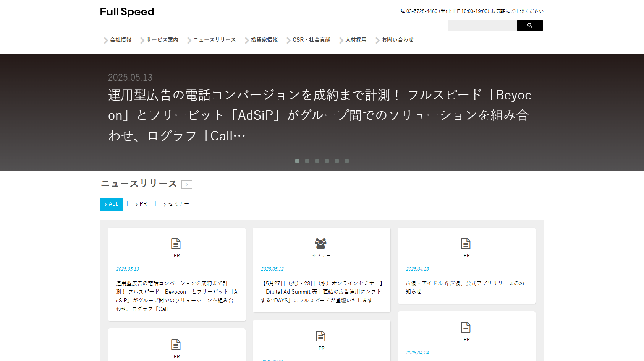The image size is (644, 361).
Task: Select the sixth carousel dot
Action: (347, 161)
